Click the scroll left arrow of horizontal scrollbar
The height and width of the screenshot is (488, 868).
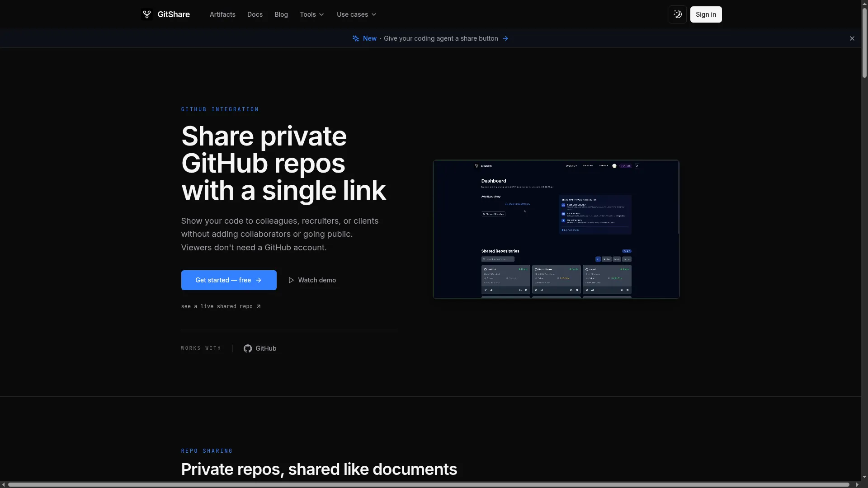(x=3, y=485)
